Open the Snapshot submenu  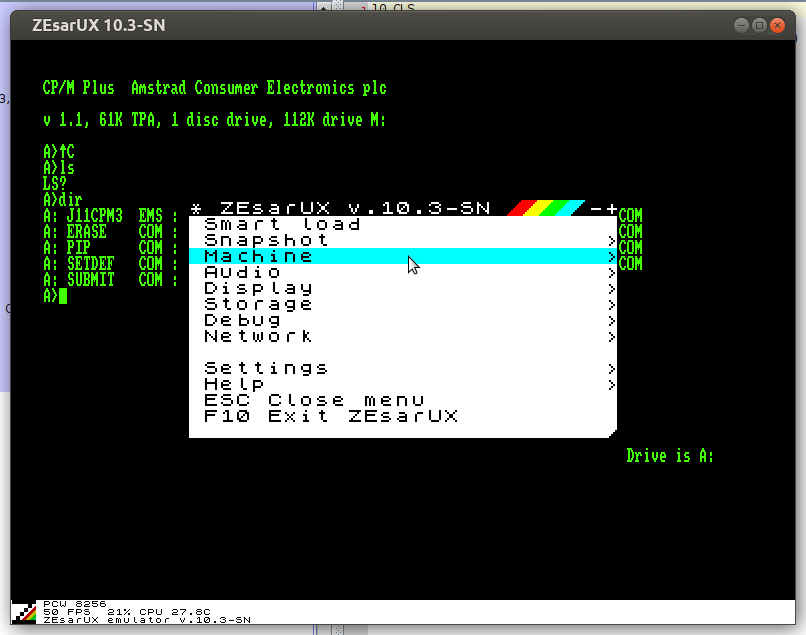402,240
